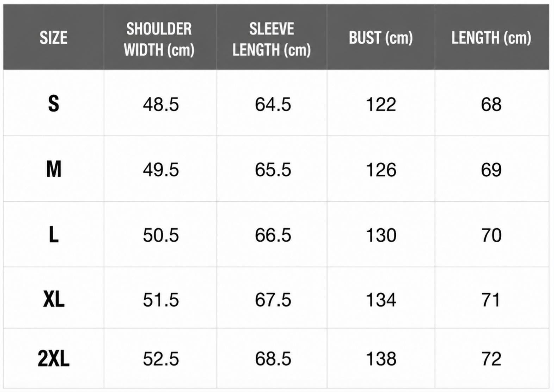Select bust value 122
The image size is (554, 392).
[x=381, y=105]
